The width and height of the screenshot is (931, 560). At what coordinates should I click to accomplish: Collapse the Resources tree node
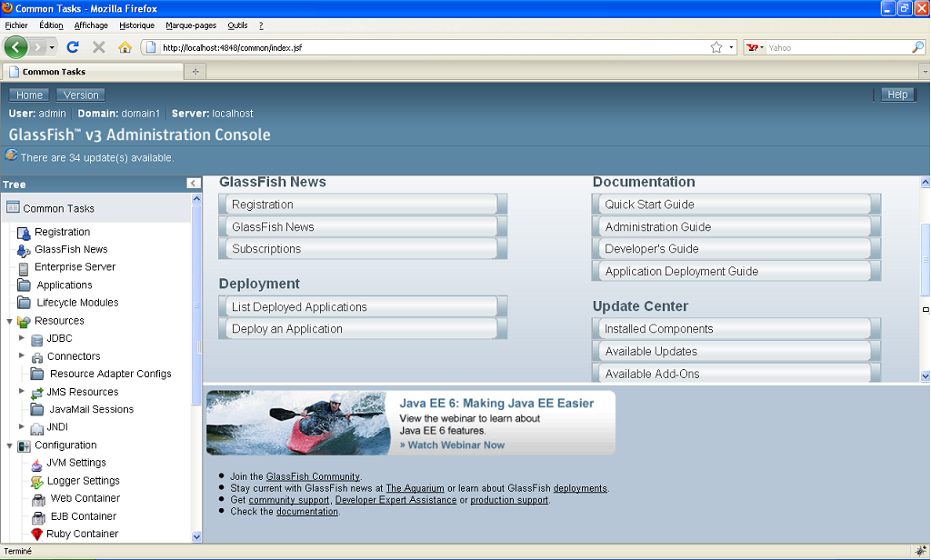point(10,321)
